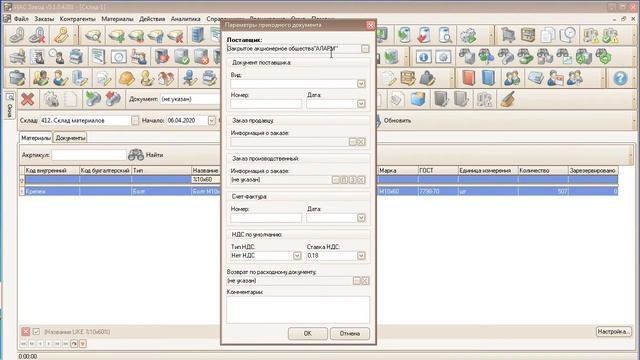Switch to the Материалы tab
The height and width of the screenshot is (360, 640).
tap(36, 138)
